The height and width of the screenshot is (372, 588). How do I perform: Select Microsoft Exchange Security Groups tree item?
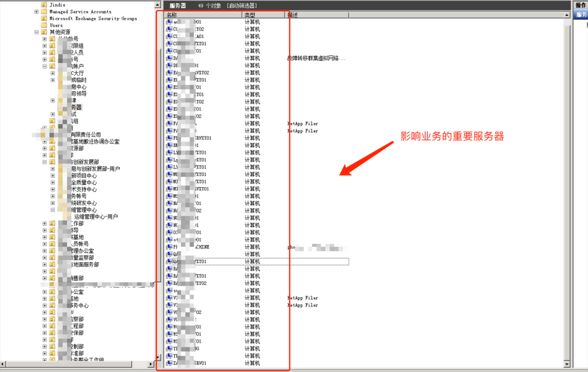(94, 18)
